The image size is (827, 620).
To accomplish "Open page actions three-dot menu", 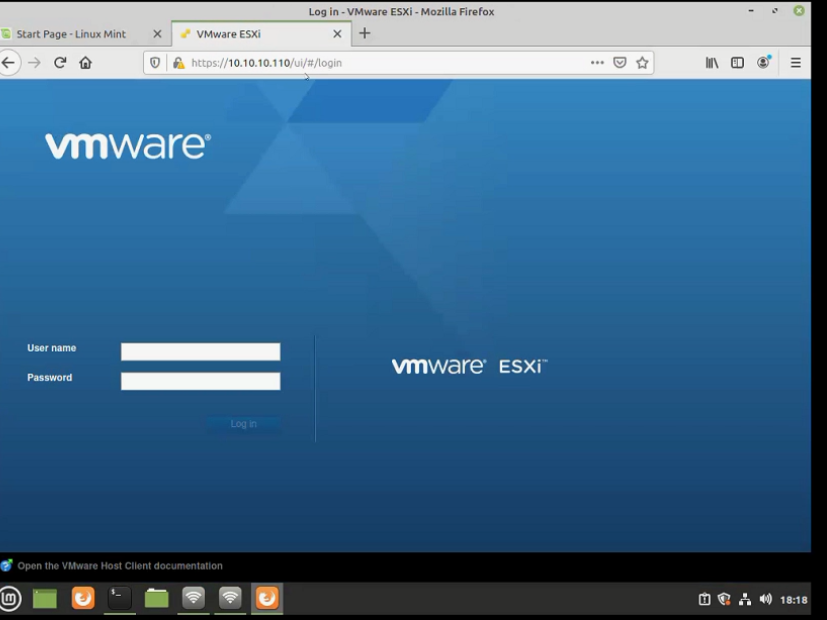I will 597,63.
